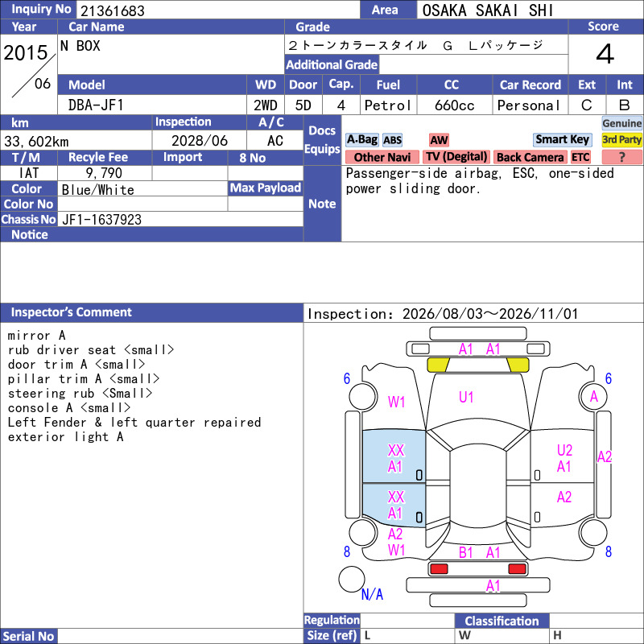Click the Back Camera badge
The height and width of the screenshot is (644, 644).
point(530,157)
